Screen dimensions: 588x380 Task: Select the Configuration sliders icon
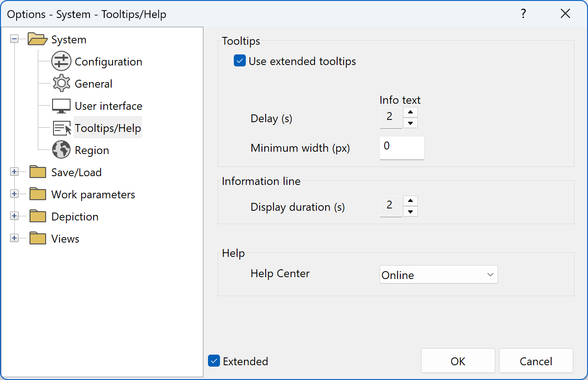[61, 61]
